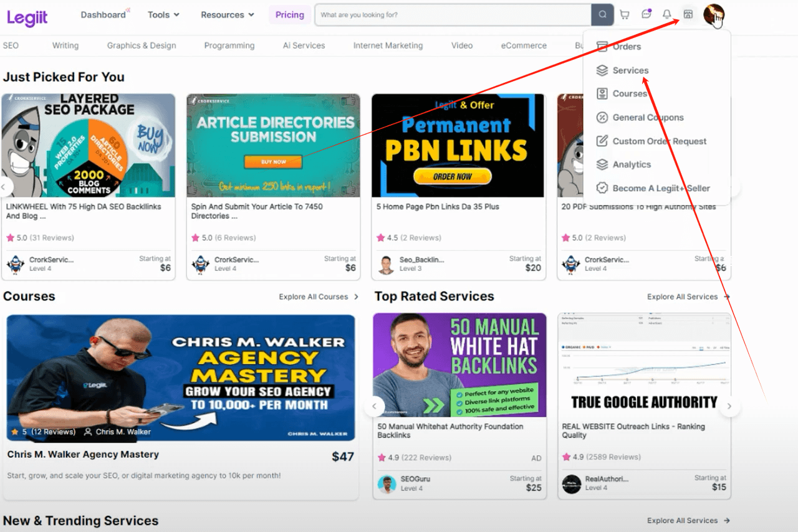Image resolution: width=798 pixels, height=532 pixels.
Task: Open 5 Home Page Pbn Links listing
Action: pyautogui.click(x=438, y=207)
